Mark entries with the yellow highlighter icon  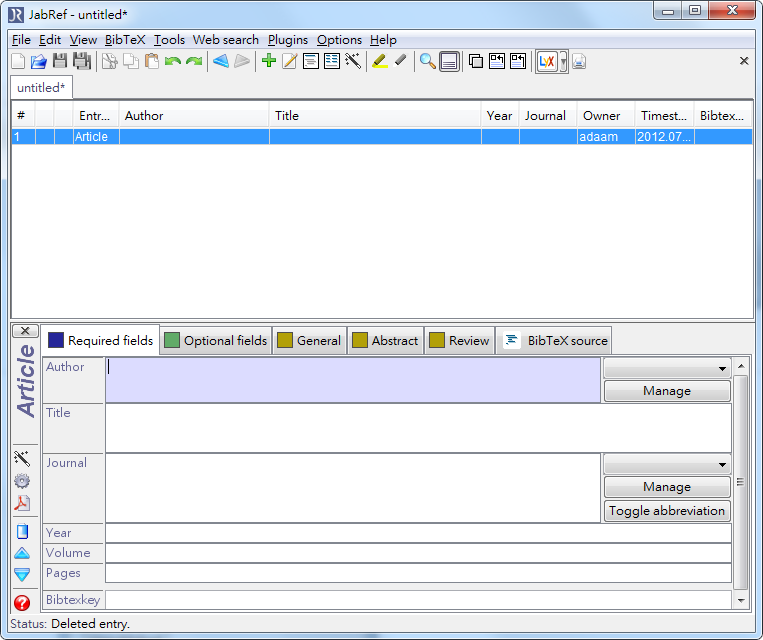click(x=380, y=61)
